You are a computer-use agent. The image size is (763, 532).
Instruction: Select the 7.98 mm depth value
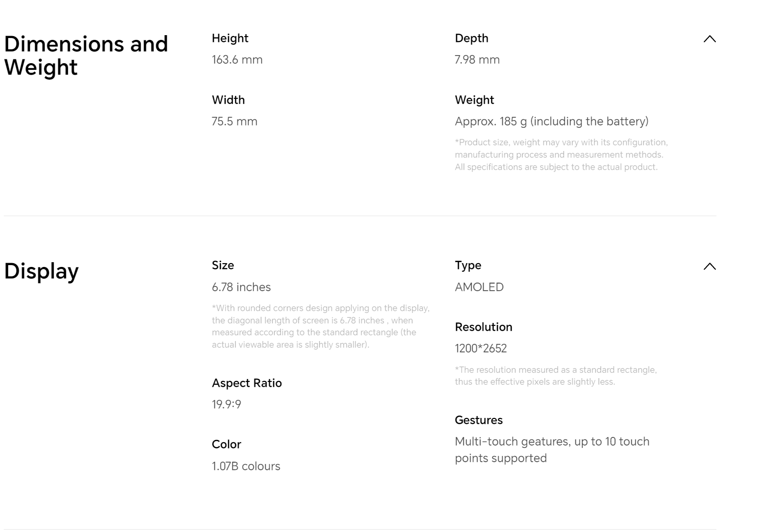pos(477,60)
